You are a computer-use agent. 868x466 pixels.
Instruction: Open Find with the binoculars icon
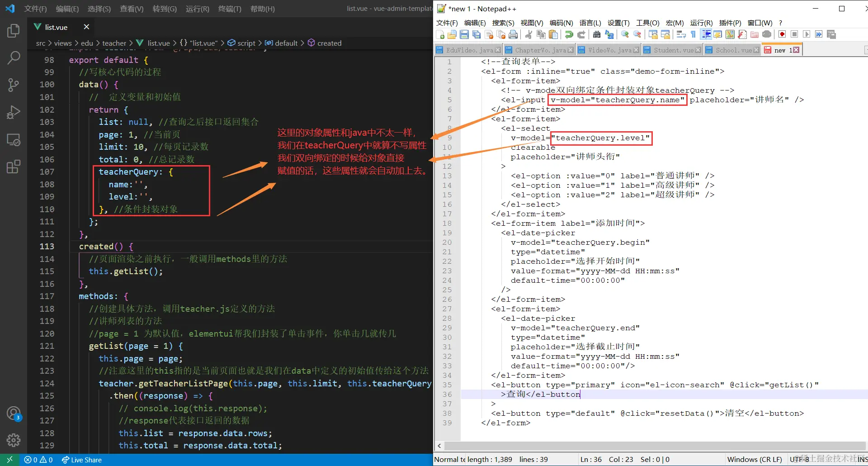pyautogui.click(x=597, y=34)
